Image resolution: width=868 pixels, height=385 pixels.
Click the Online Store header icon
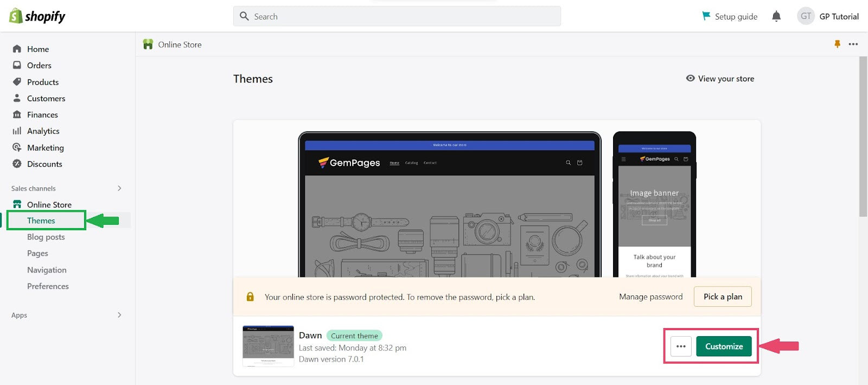(x=148, y=45)
